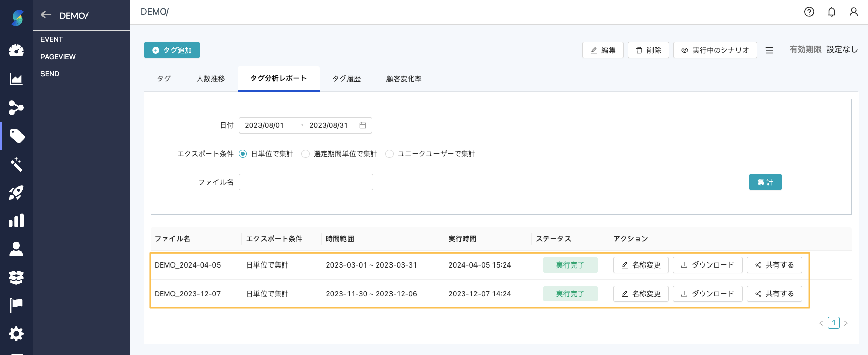The width and height of the screenshot is (868, 355).
Task: Select ユニークユーザーで集計 radio option
Action: pos(389,154)
